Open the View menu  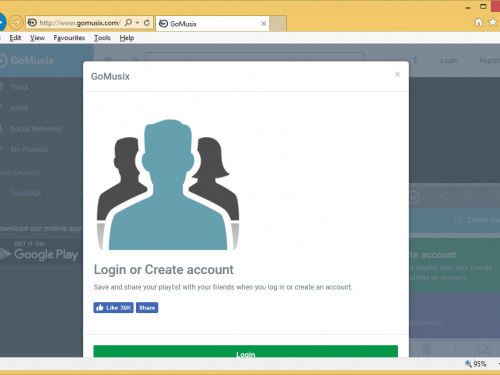tap(37, 38)
